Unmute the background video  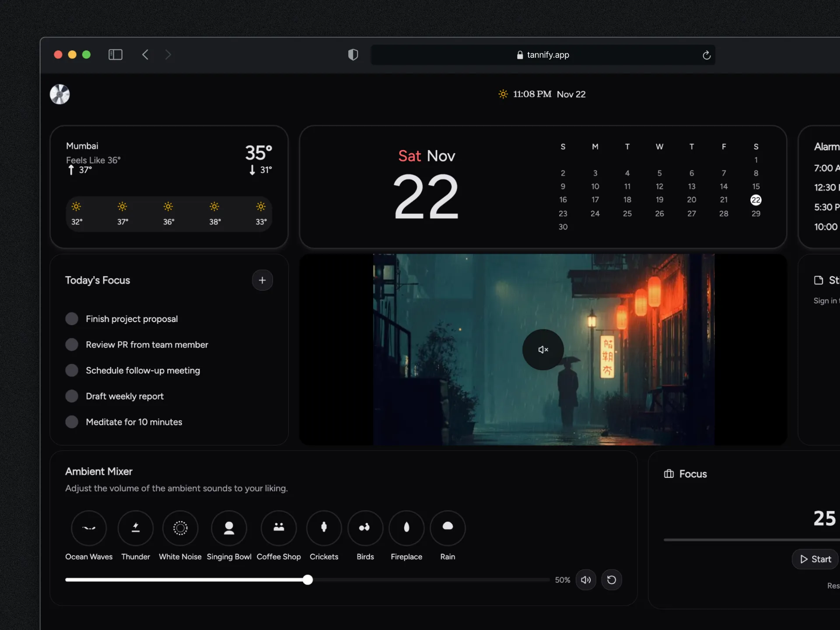(542, 349)
